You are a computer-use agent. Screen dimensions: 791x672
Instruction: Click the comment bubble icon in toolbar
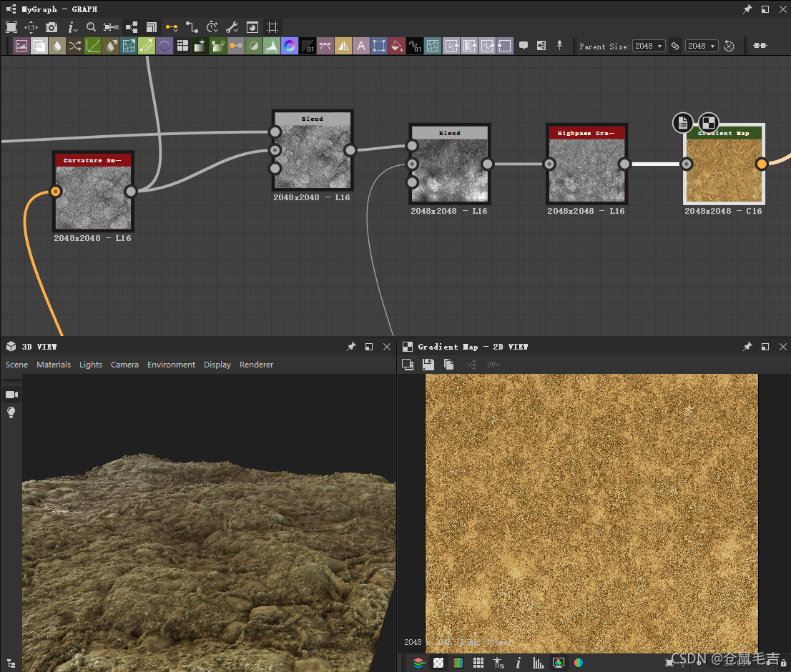[524, 46]
